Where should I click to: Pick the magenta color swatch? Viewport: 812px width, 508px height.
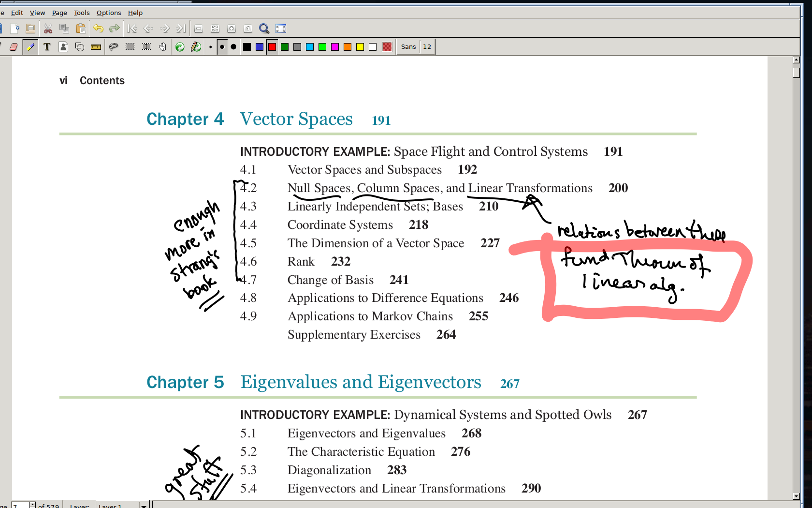coord(335,47)
